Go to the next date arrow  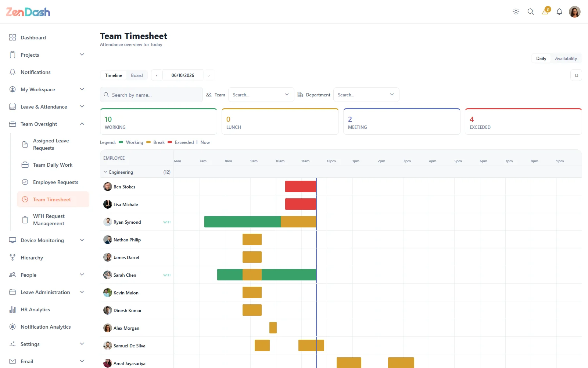pos(209,75)
